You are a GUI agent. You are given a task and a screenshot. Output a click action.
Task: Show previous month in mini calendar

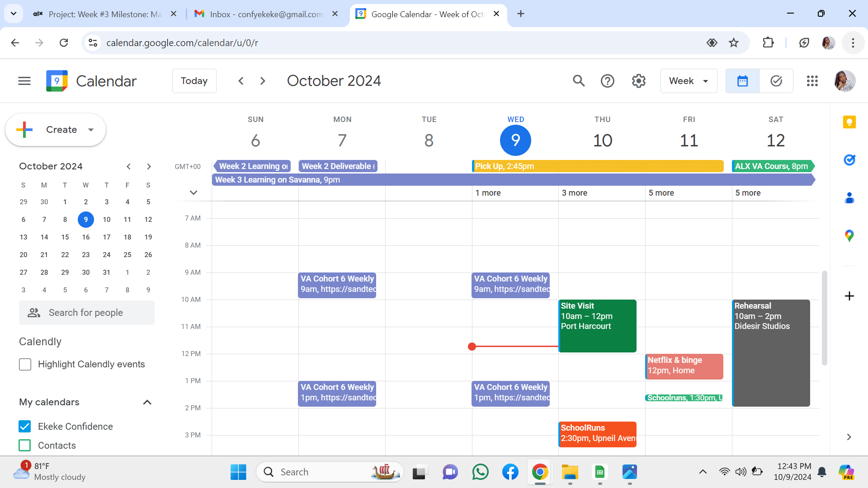tap(129, 166)
